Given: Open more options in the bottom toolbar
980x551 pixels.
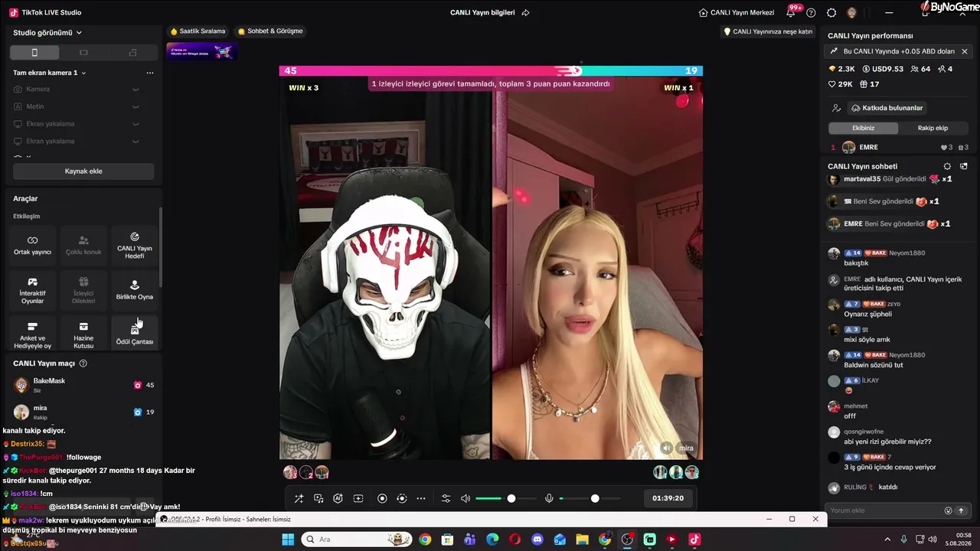Looking at the screenshot, I should click(421, 498).
